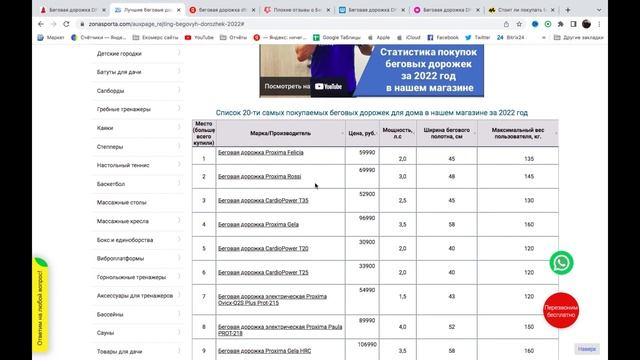Open the extensions puzzle icon

point(561,24)
